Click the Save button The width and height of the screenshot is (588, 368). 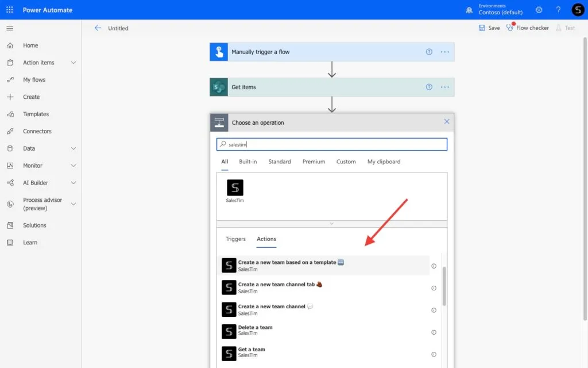(x=489, y=28)
